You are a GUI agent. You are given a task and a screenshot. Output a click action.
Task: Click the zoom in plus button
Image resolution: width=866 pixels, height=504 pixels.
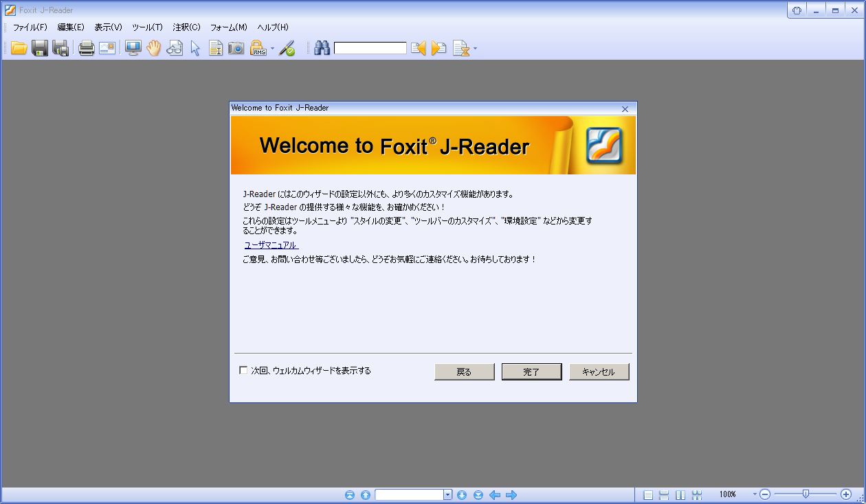point(846,494)
